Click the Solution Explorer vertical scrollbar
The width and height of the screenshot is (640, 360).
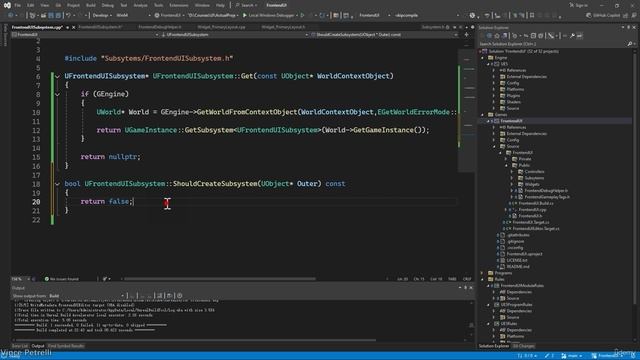click(x=635, y=180)
